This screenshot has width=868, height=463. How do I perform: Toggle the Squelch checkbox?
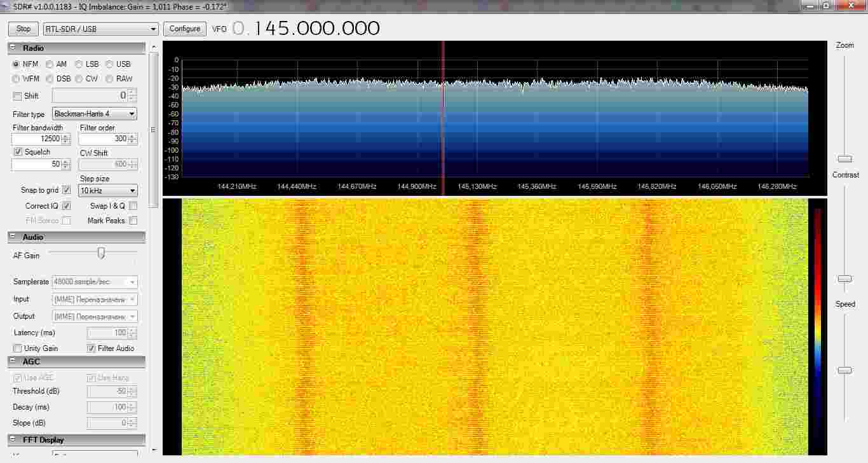pyautogui.click(x=17, y=152)
